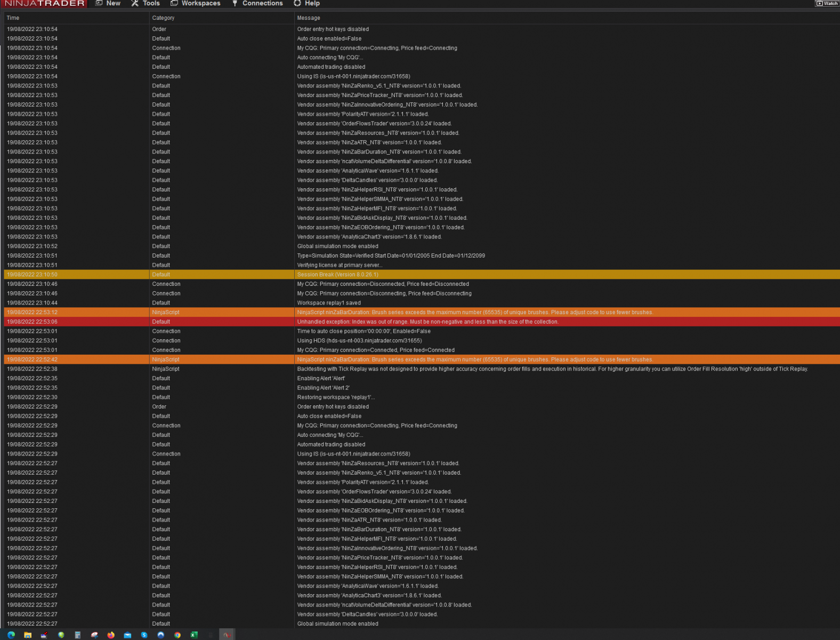The height and width of the screenshot is (640, 840).
Task: Open File Explorer from the taskbar
Action: [28, 635]
